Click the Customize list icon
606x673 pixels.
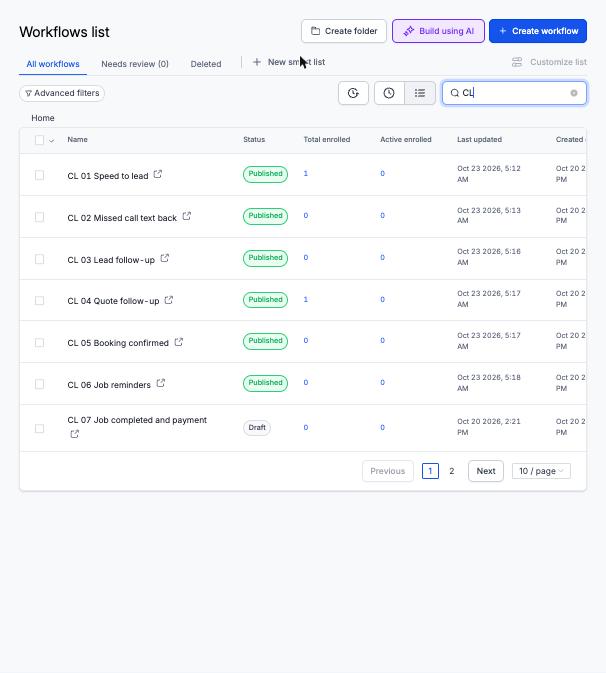[517, 62]
